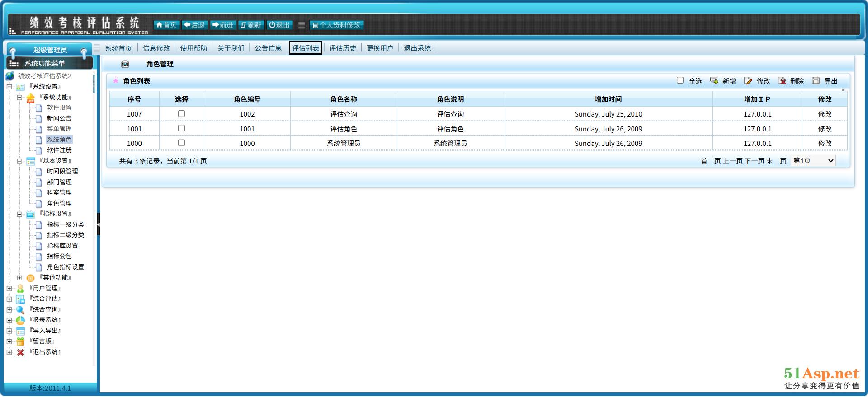Image resolution: width=868 pixels, height=397 pixels.
Task: Click the 刷新 refresh button in header
Action: point(251,25)
